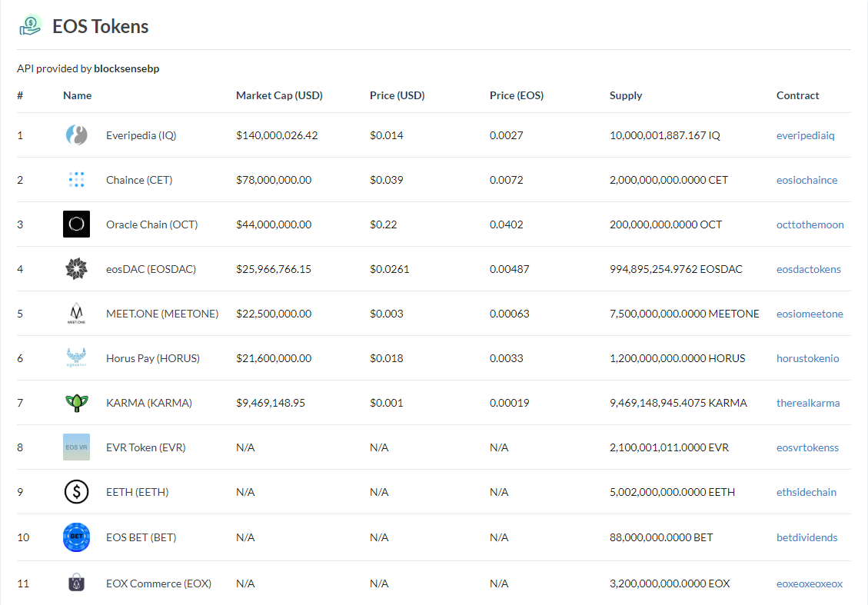Open the therealkarma contract link

click(x=808, y=403)
